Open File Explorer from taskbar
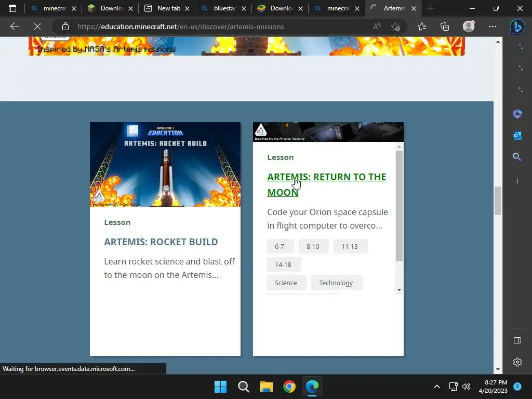532x399 pixels. [x=267, y=387]
